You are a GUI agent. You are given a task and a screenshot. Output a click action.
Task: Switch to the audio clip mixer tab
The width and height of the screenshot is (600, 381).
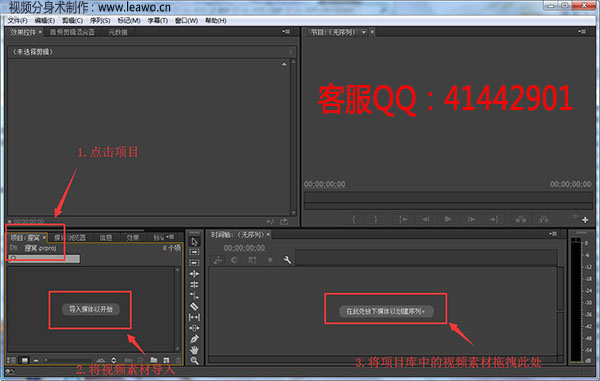coord(72,32)
